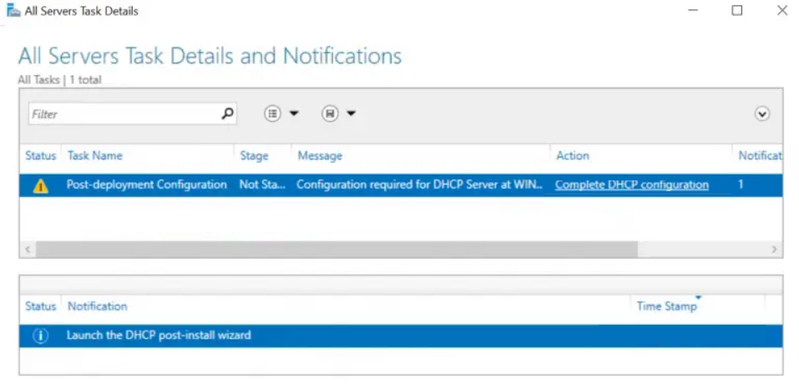This screenshot has height=390, width=799.
Task: Minimize the All Servers Task Details window
Action: (692, 10)
